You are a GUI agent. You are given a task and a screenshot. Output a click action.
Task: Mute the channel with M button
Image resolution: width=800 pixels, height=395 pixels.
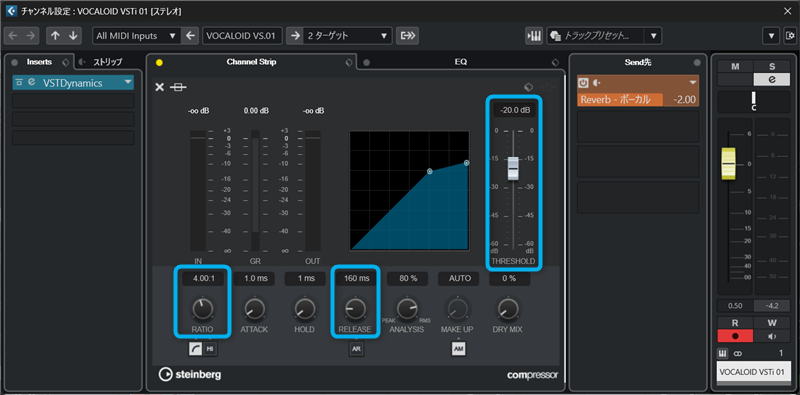pos(735,66)
